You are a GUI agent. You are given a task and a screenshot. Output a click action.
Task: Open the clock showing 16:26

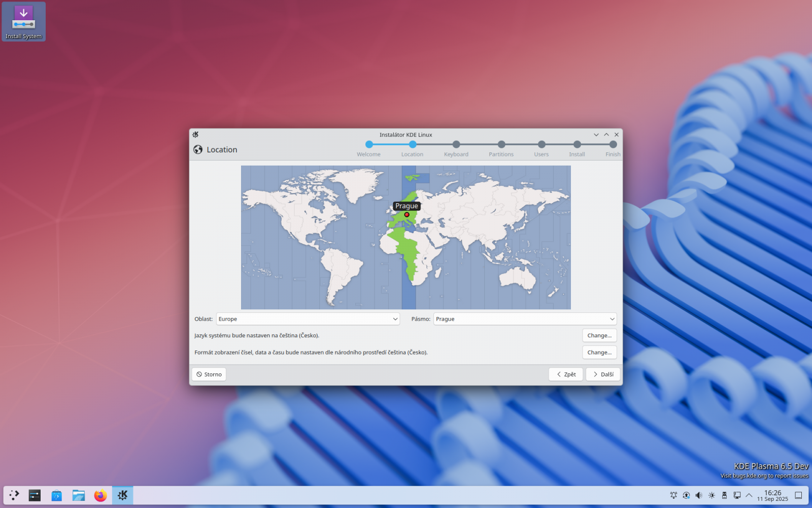tap(772, 495)
